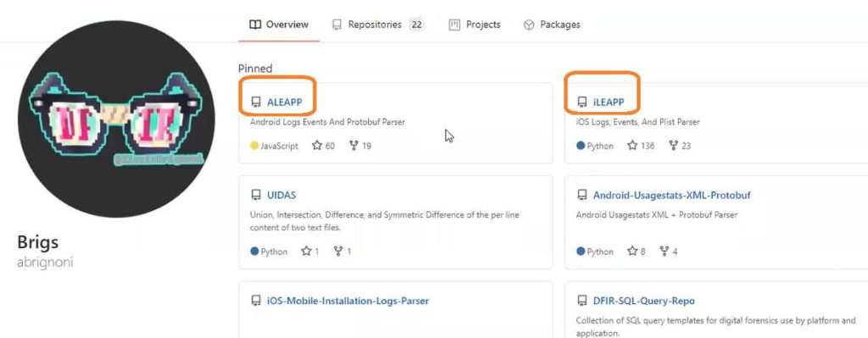Screen dimensions: 868x338
Task: Click the star icon on Android-Usagestats-XML-Protobuf card
Action: (x=632, y=251)
